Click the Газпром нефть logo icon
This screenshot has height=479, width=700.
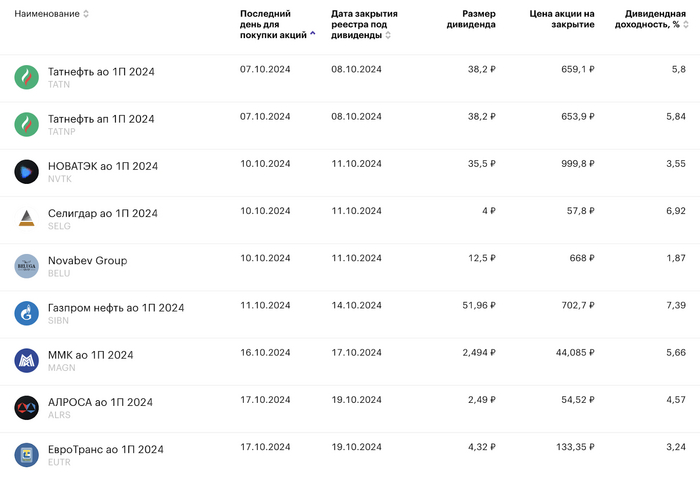(26, 313)
